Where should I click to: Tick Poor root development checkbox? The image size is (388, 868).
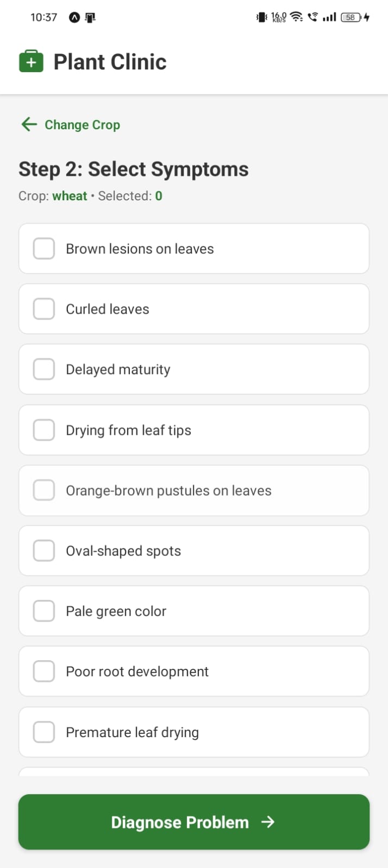[44, 671]
